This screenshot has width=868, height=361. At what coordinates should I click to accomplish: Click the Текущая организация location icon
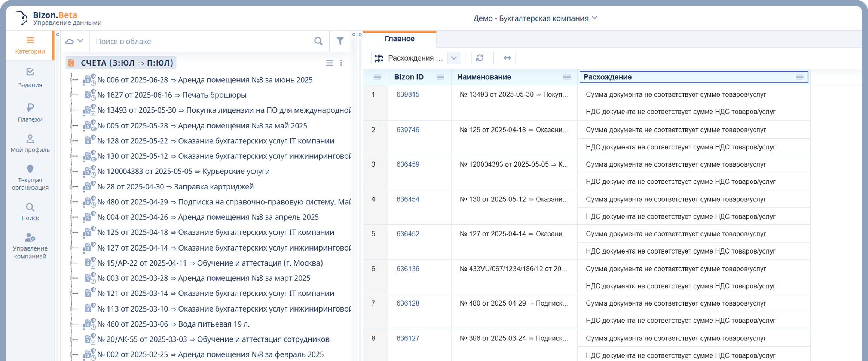click(x=30, y=169)
